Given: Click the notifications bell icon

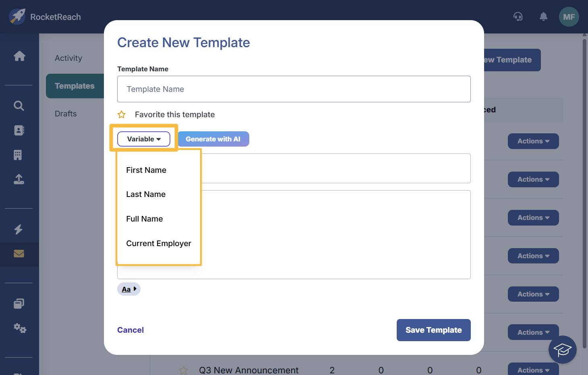Looking at the screenshot, I should 543,17.
